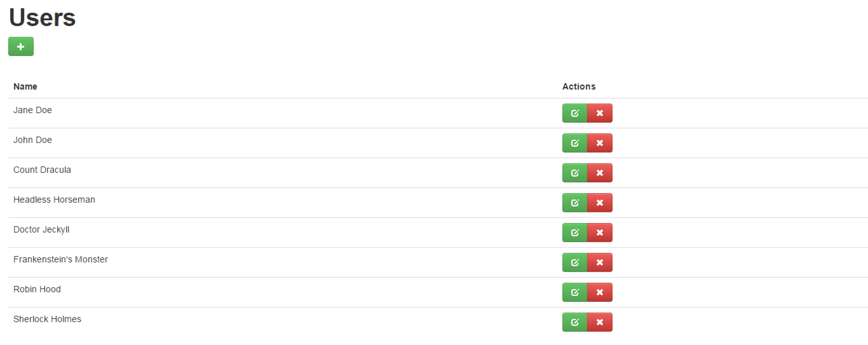Delete the Doctor Jeckyll user

[600, 233]
